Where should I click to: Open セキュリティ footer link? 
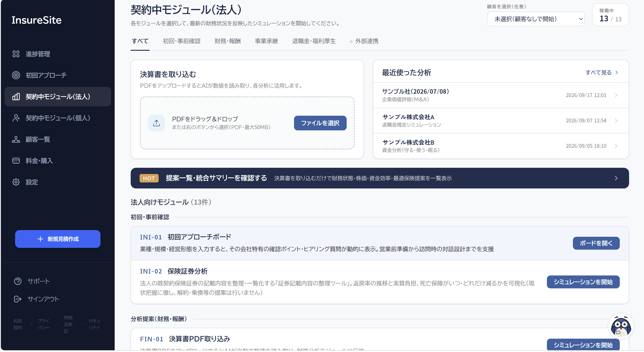pos(94,324)
